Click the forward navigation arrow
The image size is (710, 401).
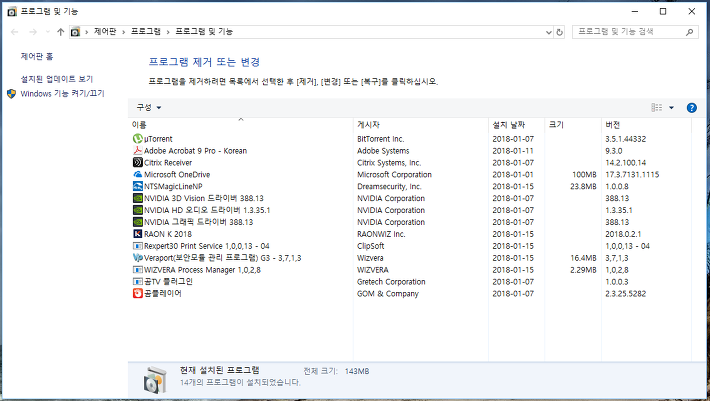pos(33,32)
